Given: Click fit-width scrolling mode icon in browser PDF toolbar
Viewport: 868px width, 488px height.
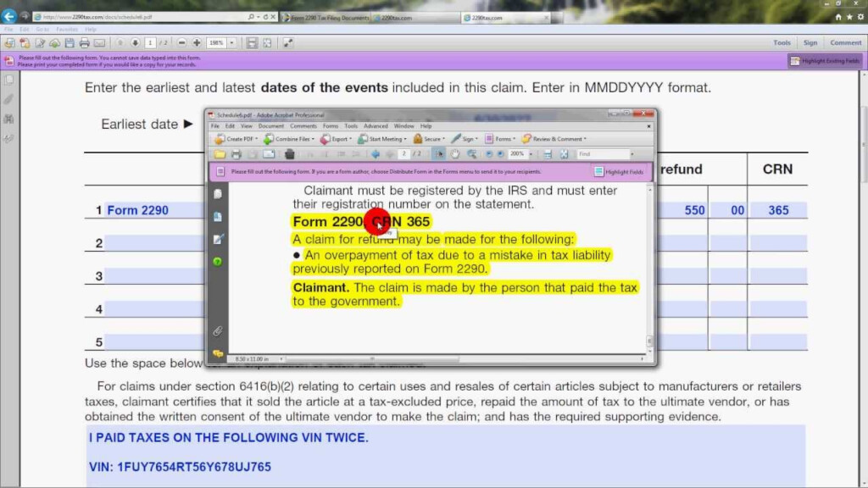Looking at the screenshot, I should click(x=252, y=42).
